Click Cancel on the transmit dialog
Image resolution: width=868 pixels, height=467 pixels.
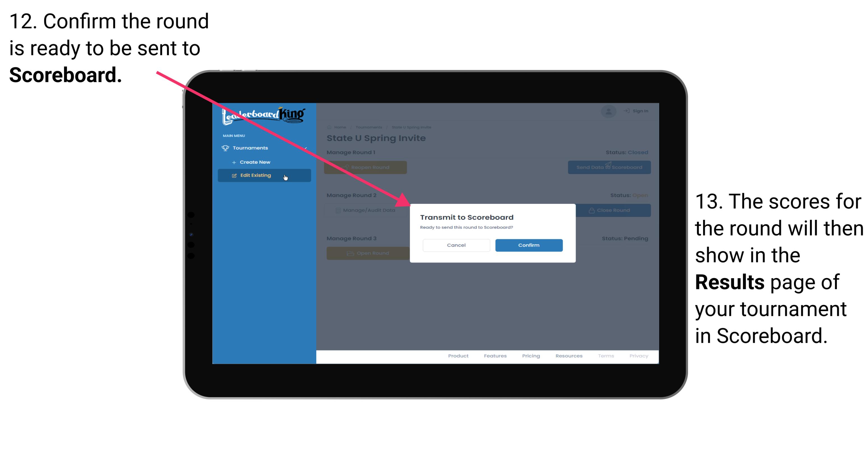[x=456, y=244]
